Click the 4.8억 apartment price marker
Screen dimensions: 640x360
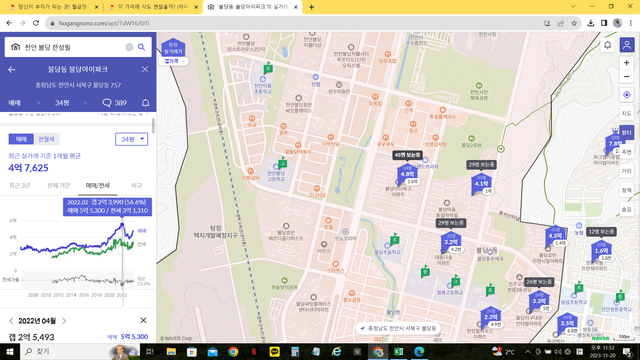tap(407, 174)
